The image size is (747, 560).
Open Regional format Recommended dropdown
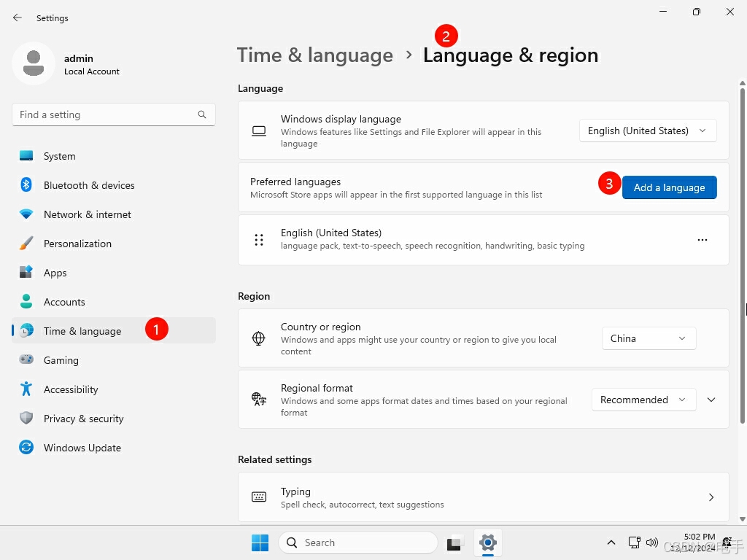pos(643,400)
